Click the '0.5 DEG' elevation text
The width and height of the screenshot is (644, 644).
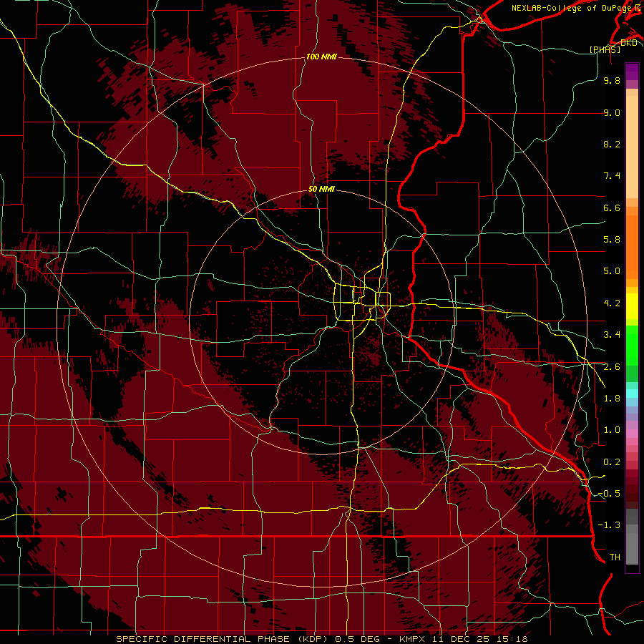point(357,639)
